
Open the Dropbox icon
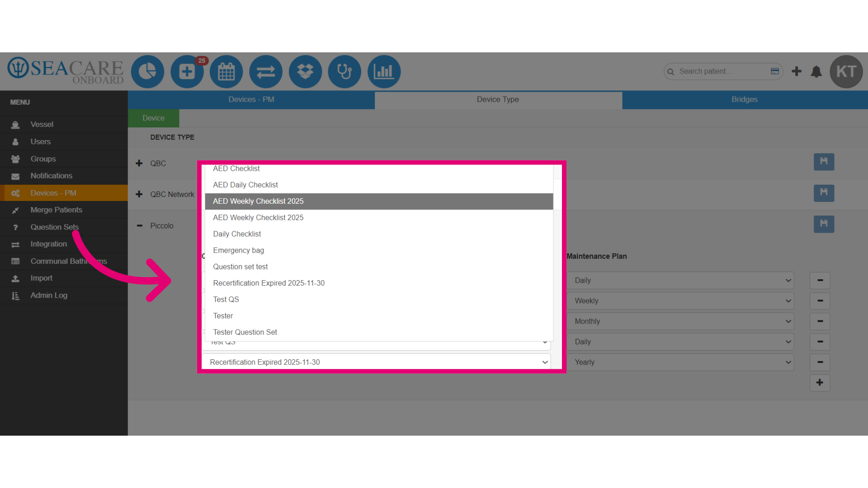[x=305, y=71]
